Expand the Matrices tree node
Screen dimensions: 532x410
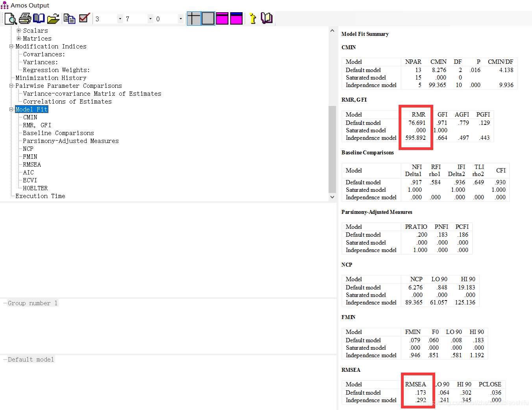(18, 38)
